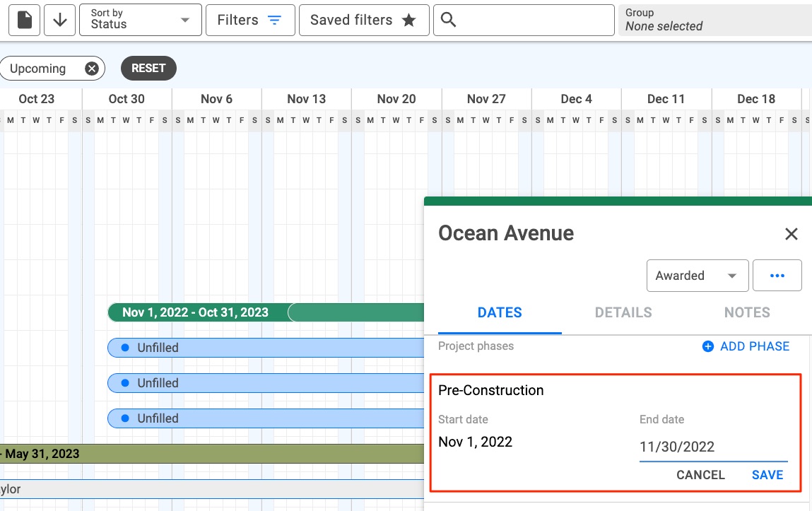Viewport: 812px width, 511px height.
Task: Toggle sort direction arrow button
Action: pyautogui.click(x=59, y=20)
